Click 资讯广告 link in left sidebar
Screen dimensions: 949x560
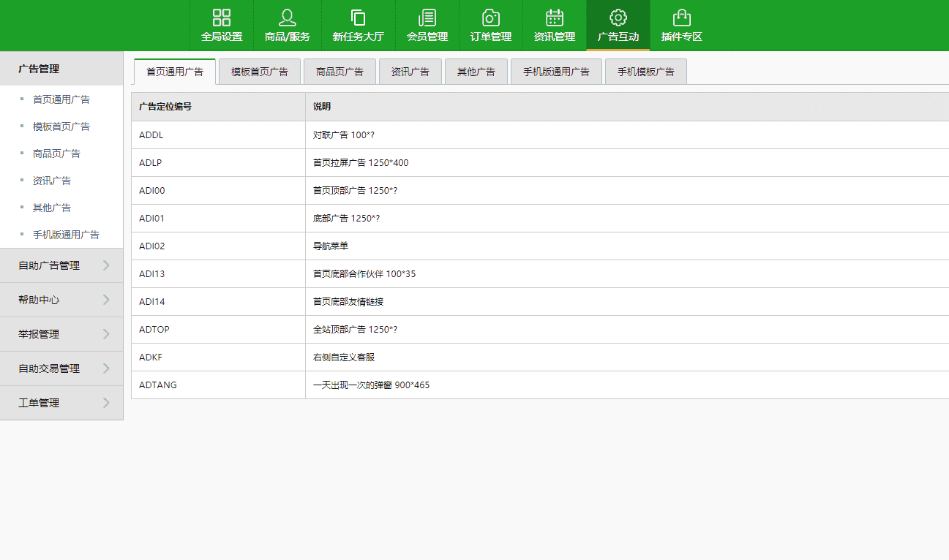[x=52, y=181]
